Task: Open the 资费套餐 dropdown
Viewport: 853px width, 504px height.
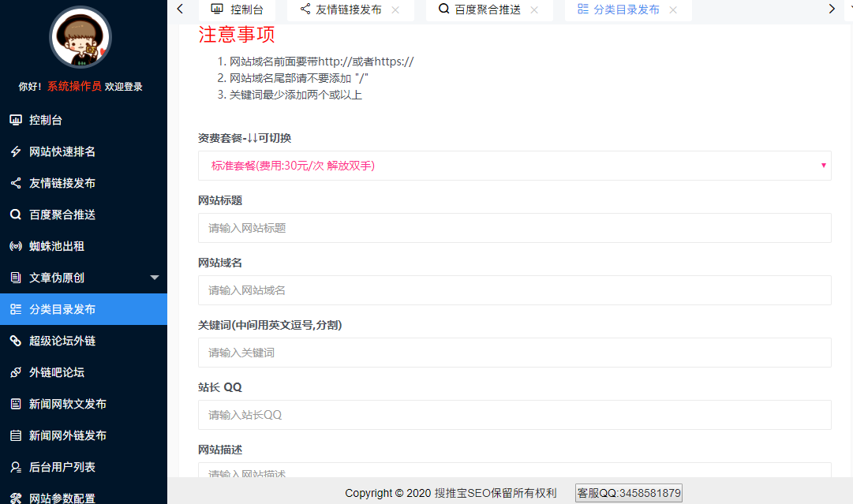Action: pos(514,166)
